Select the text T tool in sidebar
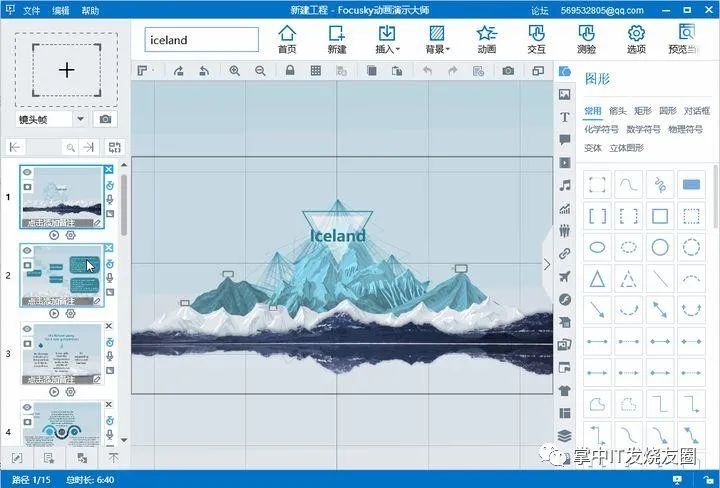This screenshot has height=488, width=720. (x=565, y=117)
